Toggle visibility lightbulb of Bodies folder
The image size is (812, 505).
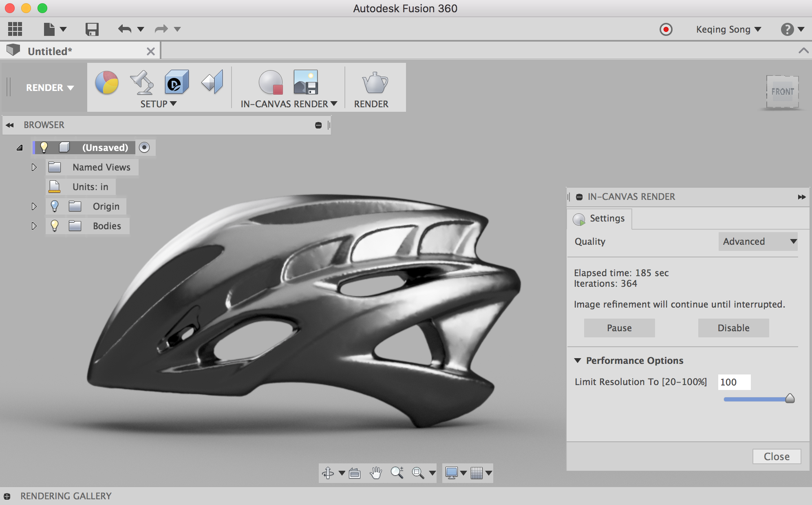click(x=55, y=226)
